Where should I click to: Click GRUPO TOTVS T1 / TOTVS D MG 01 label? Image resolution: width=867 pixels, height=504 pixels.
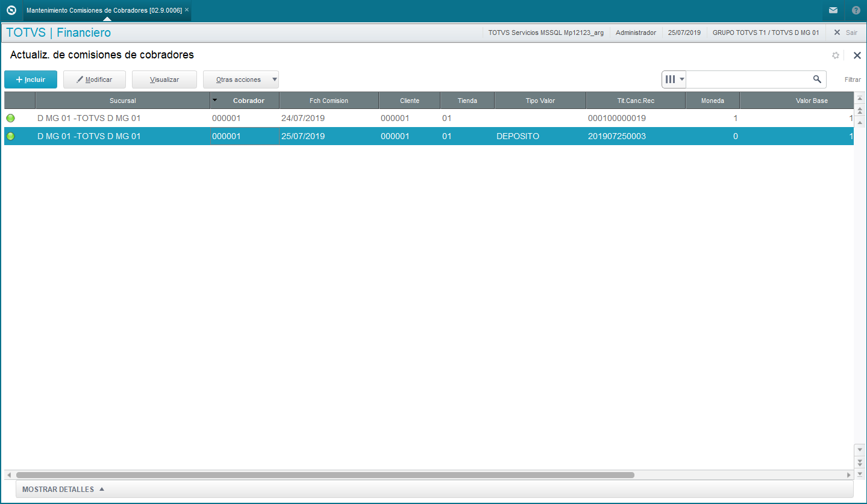click(766, 33)
